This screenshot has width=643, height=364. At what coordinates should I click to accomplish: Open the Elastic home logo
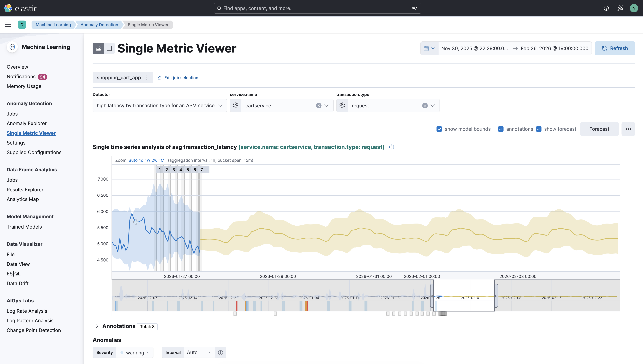click(21, 8)
